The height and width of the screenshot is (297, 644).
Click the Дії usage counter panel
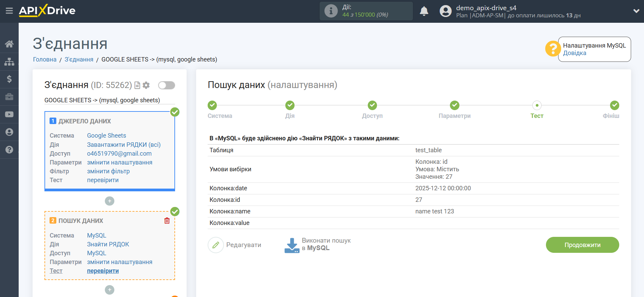point(366,11)
